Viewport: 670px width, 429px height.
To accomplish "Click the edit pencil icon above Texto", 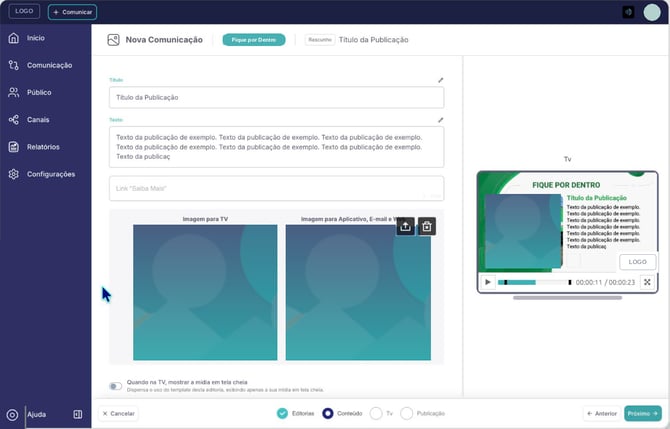I will pos(441,120).
